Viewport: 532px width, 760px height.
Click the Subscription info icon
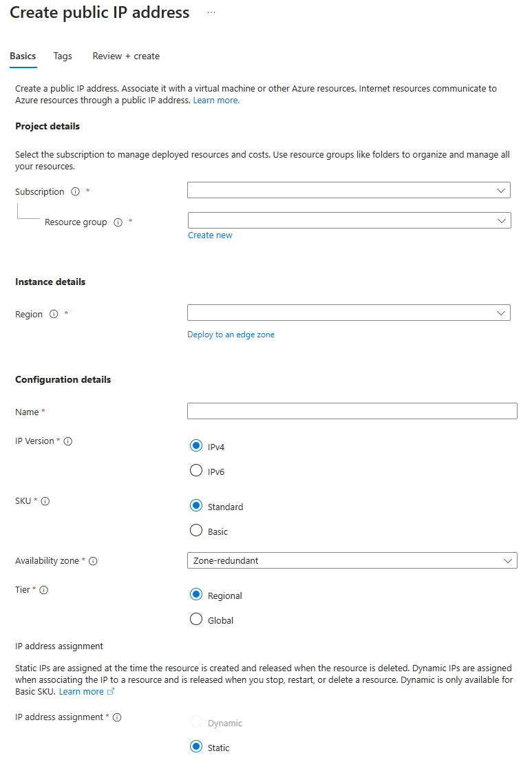pyautogui.click(x=75, y=191)
